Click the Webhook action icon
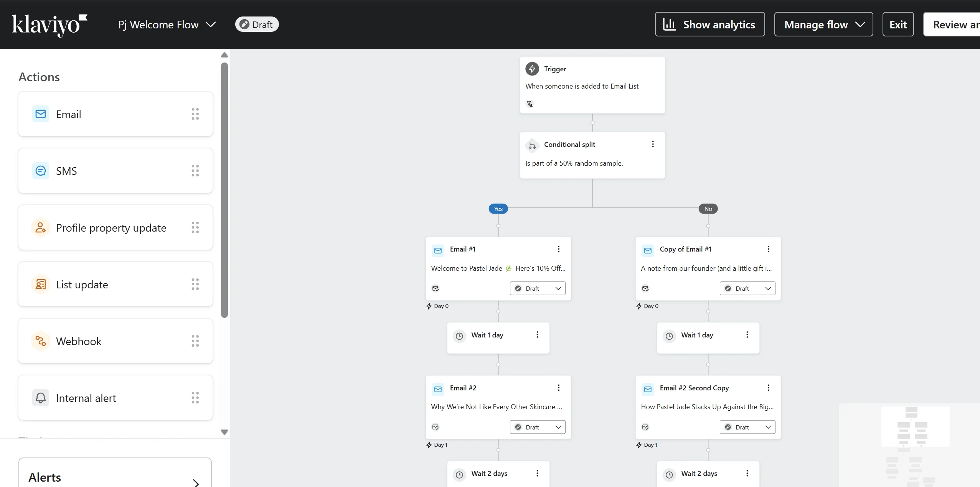Image resolution: width=980 pixels, height=487 pixels. click(x=40, y=341)
